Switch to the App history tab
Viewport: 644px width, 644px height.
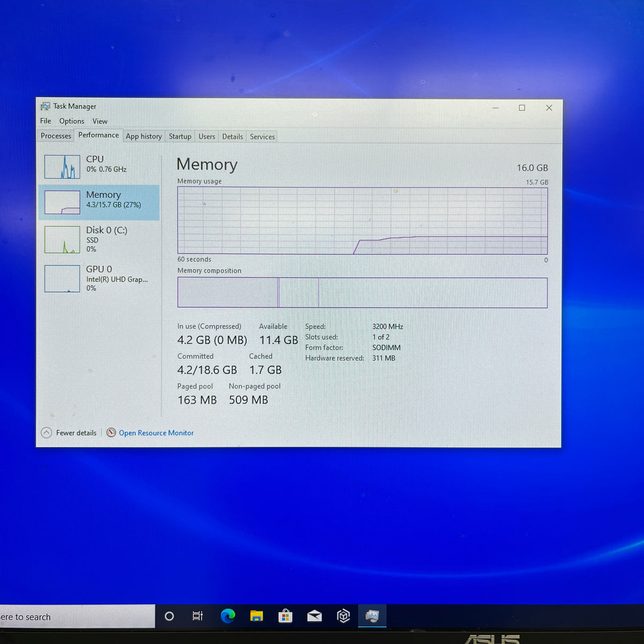[x=144, y=136]
